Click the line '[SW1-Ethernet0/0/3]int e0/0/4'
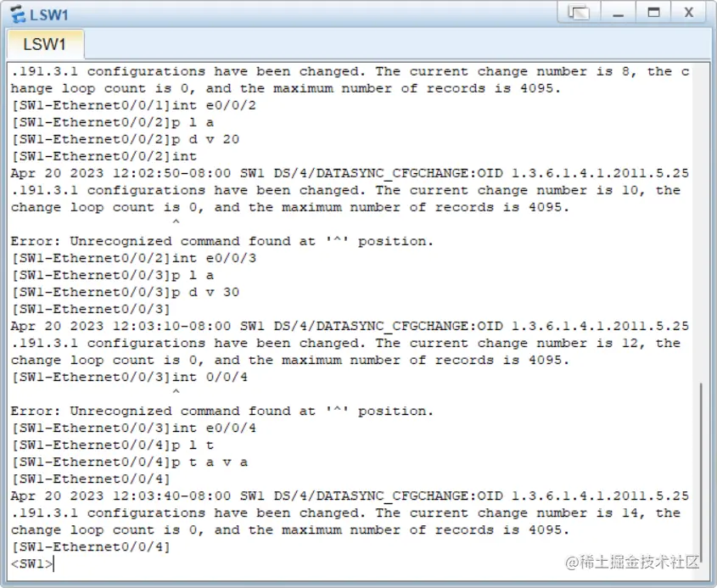 coord(133,428)
